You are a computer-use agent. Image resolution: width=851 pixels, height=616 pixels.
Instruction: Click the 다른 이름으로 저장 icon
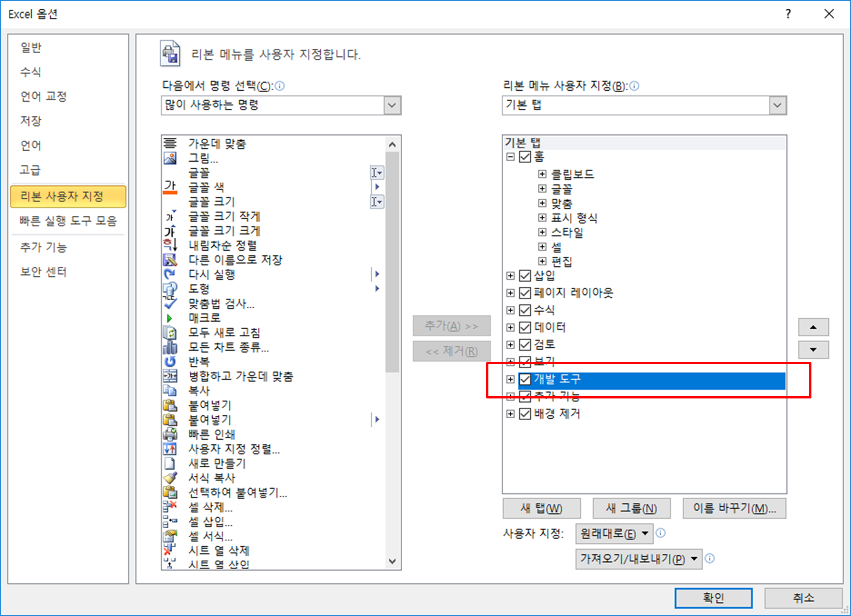[x=170, y=259]
